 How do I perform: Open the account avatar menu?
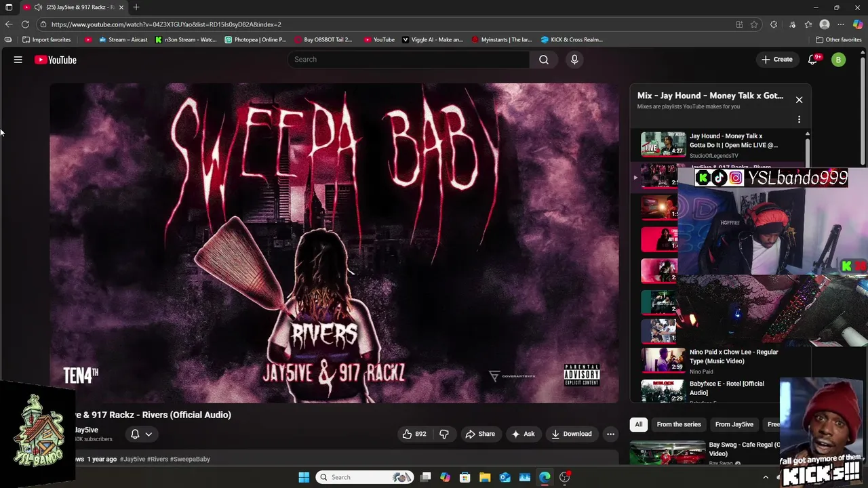pos(838,60)
